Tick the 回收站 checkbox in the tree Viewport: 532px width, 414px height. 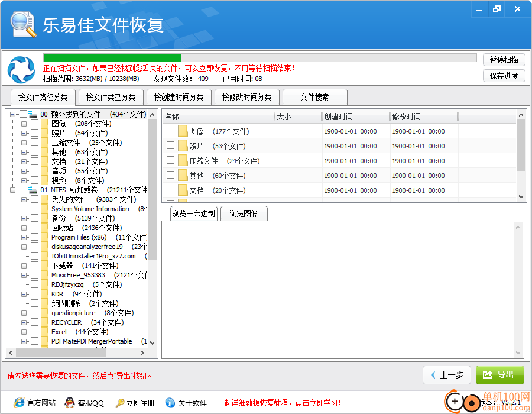coord(35,228)
